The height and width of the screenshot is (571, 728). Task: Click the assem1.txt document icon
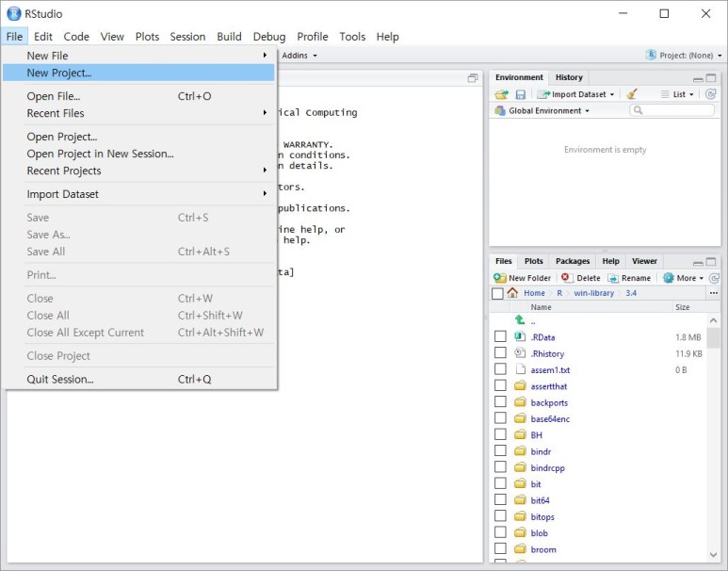click(520, 369)
